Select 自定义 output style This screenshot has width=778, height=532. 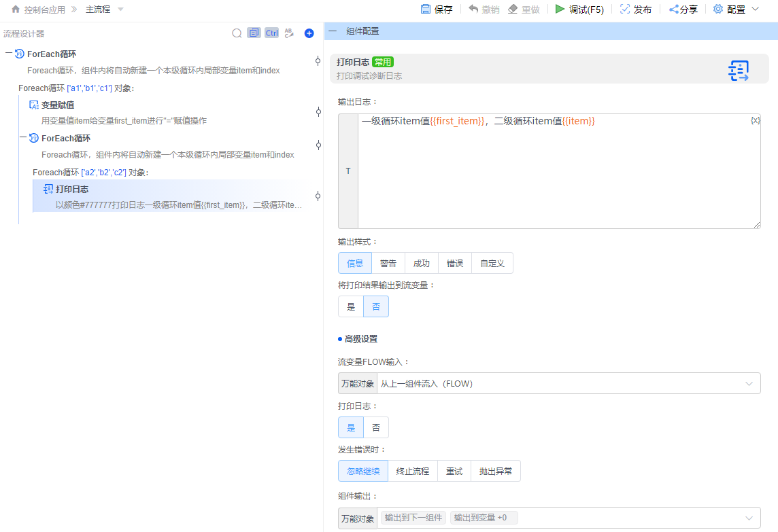pos(492,263)
